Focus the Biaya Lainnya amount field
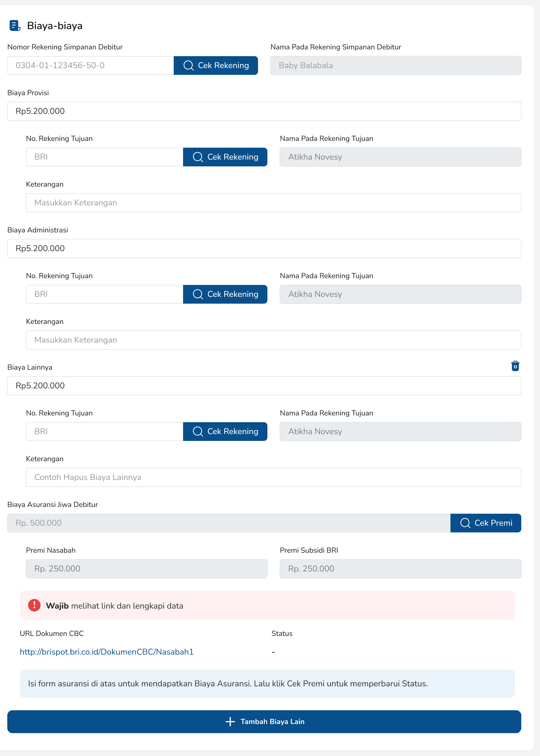Screen dimensions: 540x756 (264, 386)
